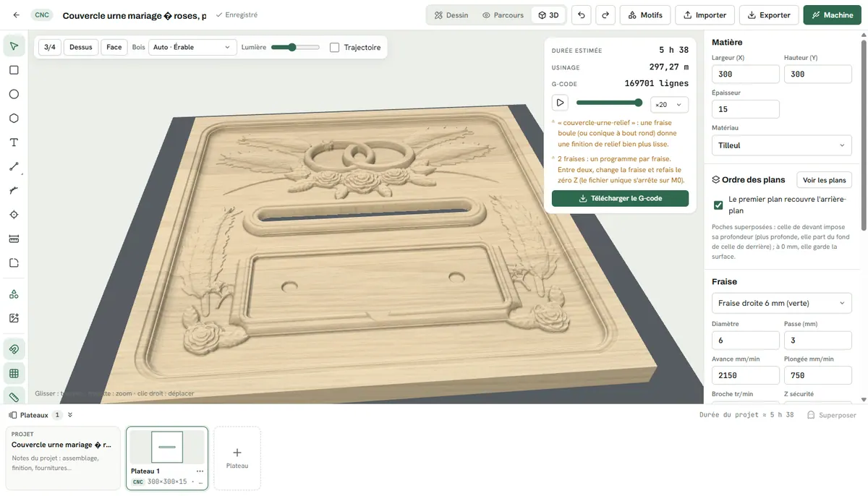Screen dimensions: 868x496
Task: Click the Passe (mm) input field
Action: point(818,341)
